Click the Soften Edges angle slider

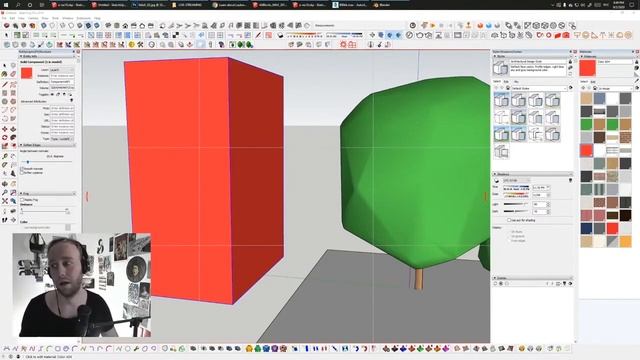[x=47, y=162]
